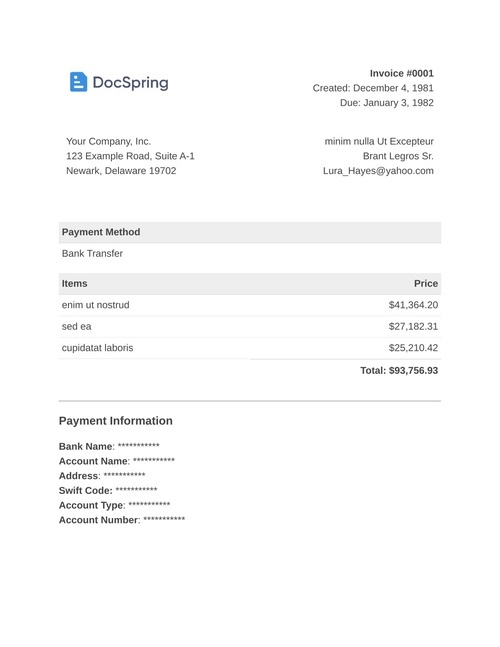Click the DocSpring blue document logo icon
The image size is (500, 647).
78,82
